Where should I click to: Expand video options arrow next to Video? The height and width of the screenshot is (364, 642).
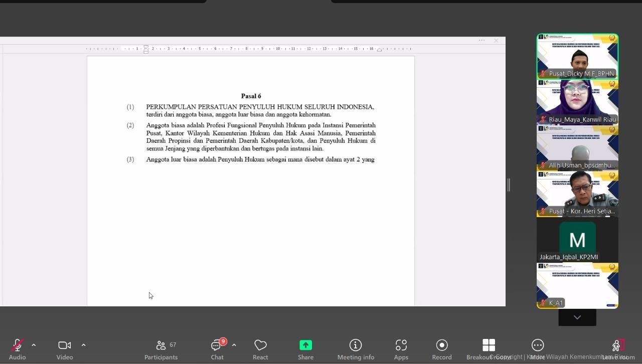coord(83,345)
